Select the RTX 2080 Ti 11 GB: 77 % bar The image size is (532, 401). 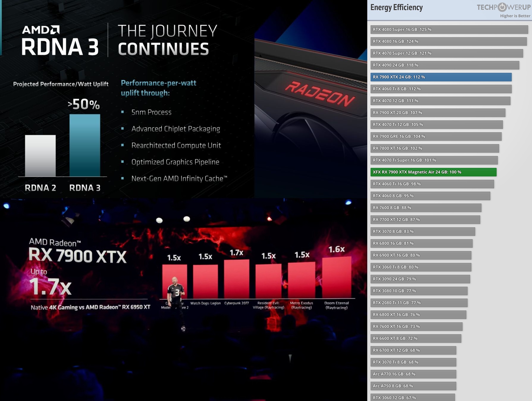pos(419,303)
